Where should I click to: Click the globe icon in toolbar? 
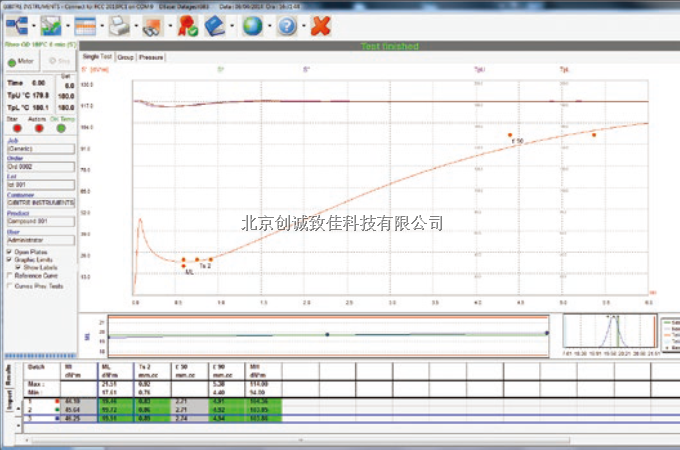251,25
